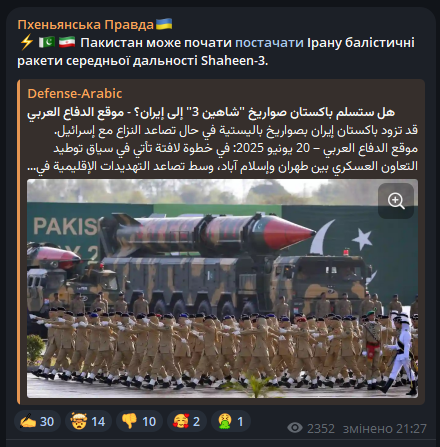Zoom the missile parade image with magnifier icon

(396, 201)
